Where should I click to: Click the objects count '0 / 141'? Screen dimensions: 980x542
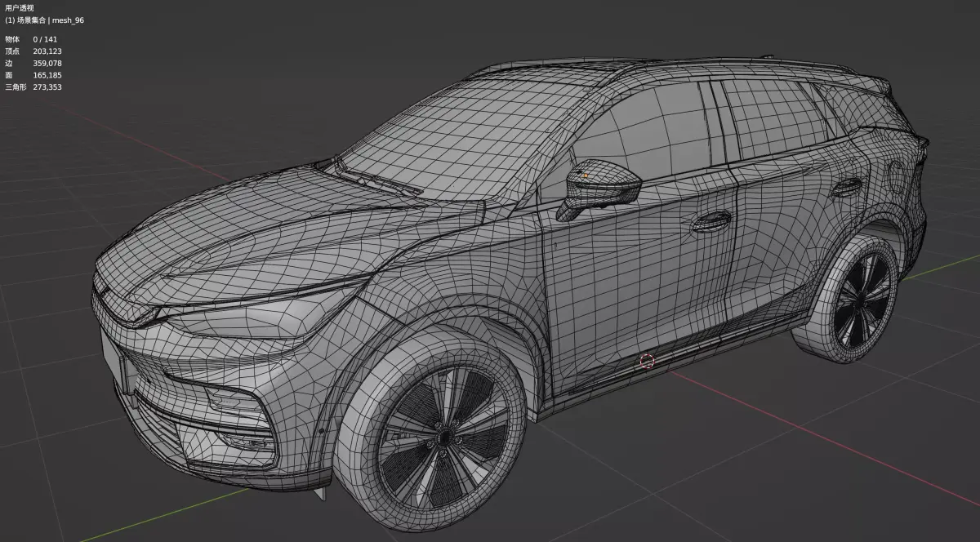point(45,39)
